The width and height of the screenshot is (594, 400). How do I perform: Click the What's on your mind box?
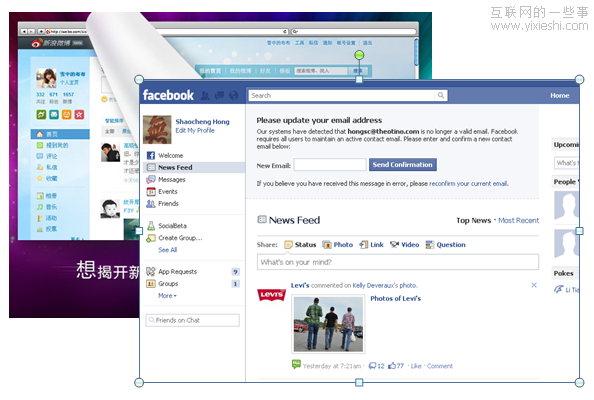(398, 262)
